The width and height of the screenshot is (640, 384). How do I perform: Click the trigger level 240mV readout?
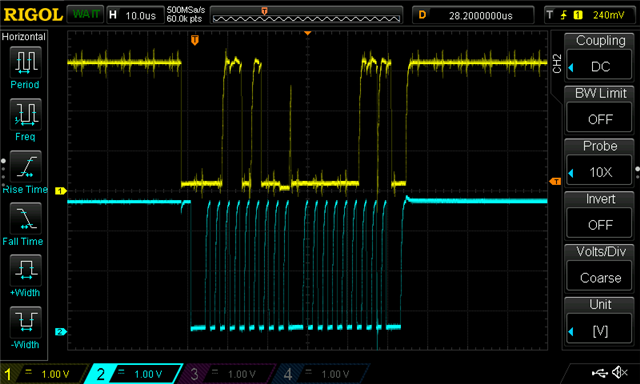608,16
